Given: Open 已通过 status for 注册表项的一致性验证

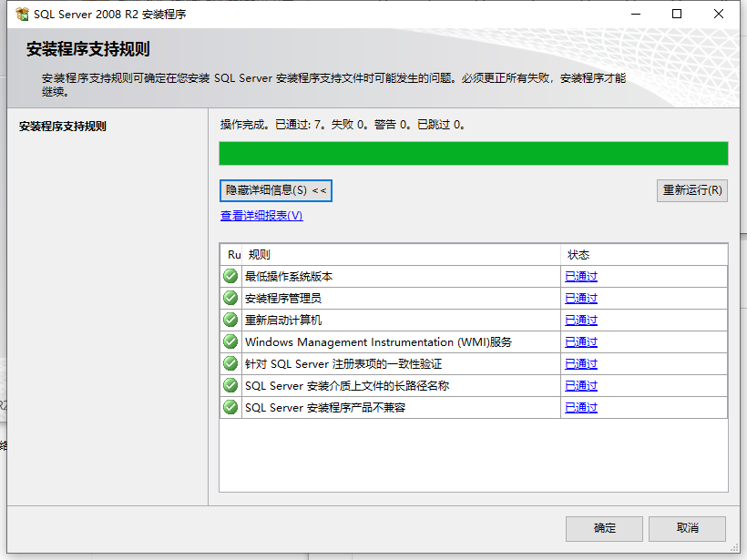Looking at the screenshot, I should [580, 364].
